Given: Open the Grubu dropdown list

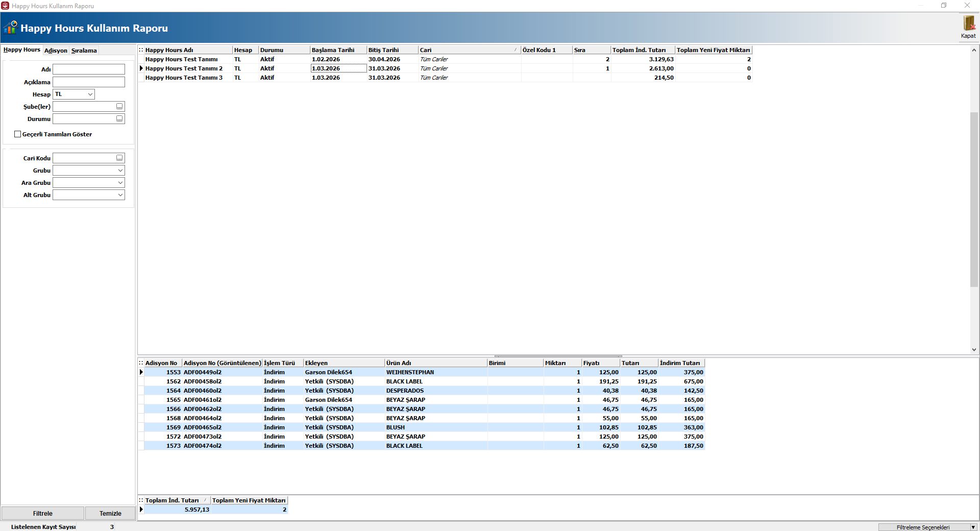Looking at the screenshot, I should (120, 171).
